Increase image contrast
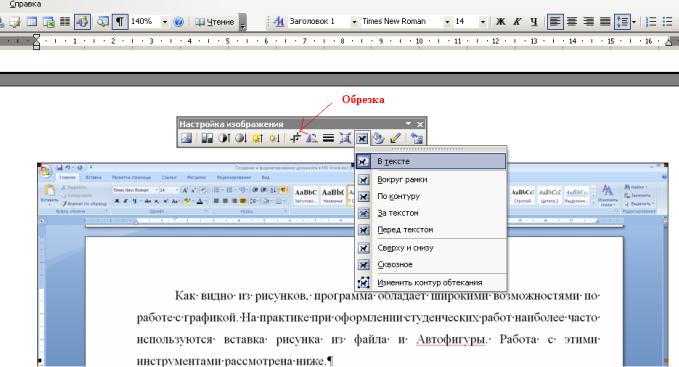The width and height of the screenshot is (679, 367). [224, 138]
